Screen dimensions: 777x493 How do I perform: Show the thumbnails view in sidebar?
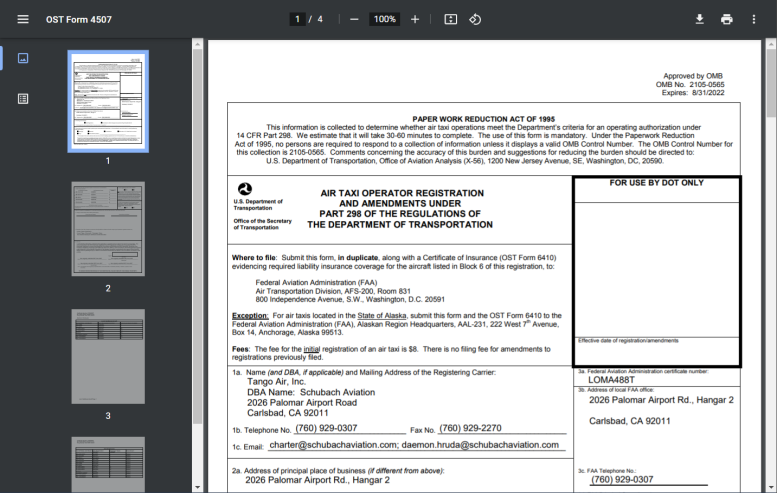pos(23,58)
